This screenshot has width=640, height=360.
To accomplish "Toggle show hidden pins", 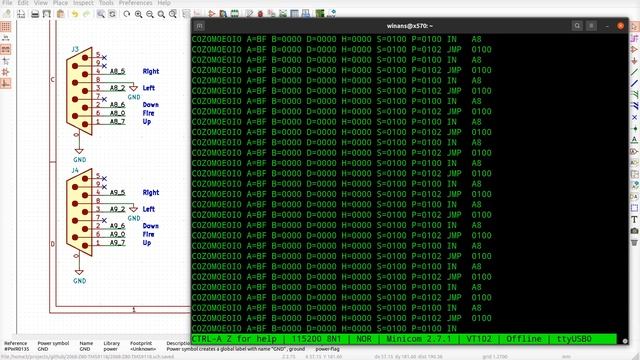I will (6, 72).
